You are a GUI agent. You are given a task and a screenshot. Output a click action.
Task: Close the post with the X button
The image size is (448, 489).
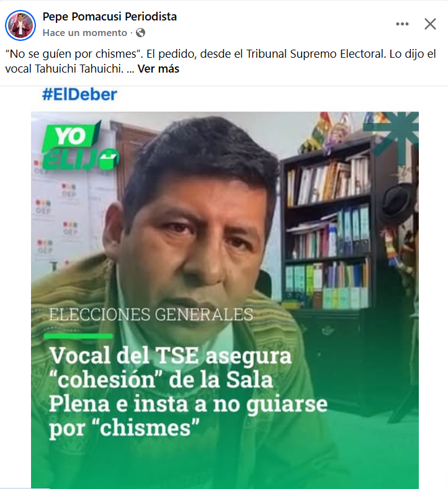[430, 24]
